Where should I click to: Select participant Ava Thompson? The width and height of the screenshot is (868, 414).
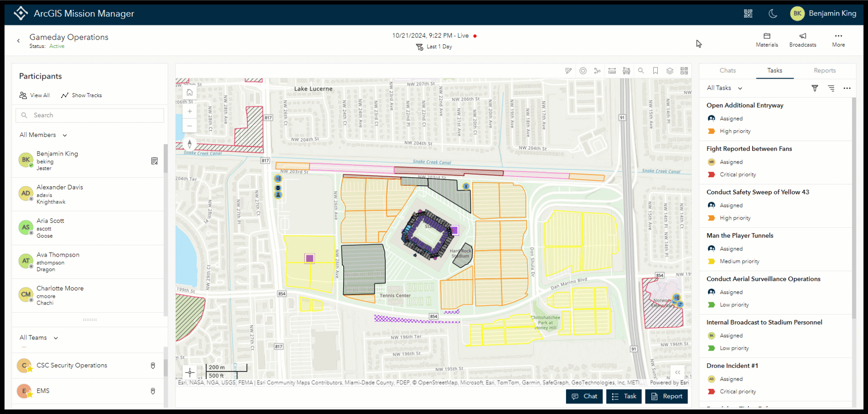(x=88, y=262)
